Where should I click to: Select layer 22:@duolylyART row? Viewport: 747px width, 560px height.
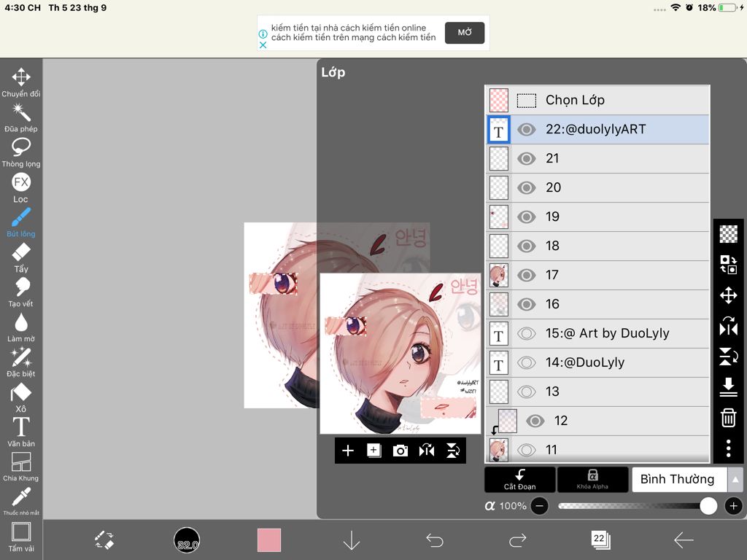click(598, 130)
